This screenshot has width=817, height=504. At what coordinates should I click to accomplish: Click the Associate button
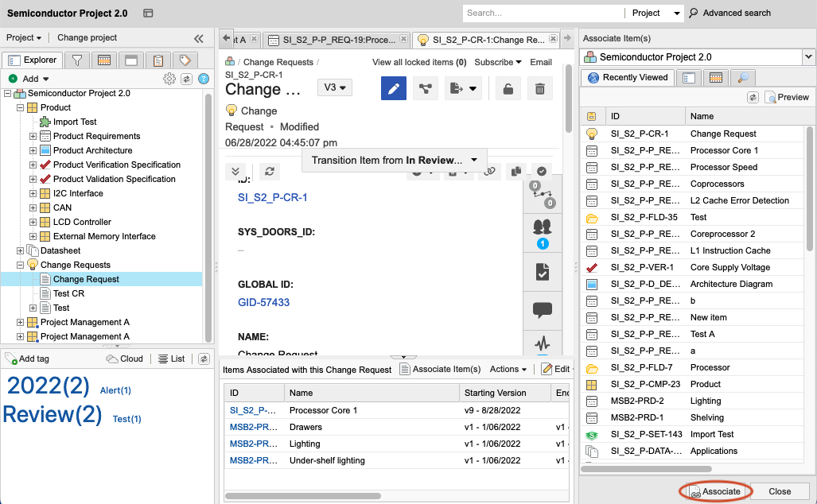(714, 491)
